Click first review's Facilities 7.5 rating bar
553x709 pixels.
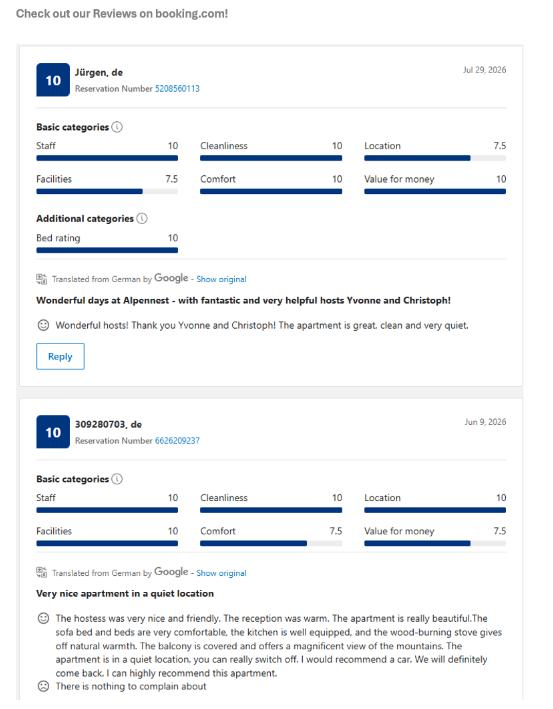point(107,191)
